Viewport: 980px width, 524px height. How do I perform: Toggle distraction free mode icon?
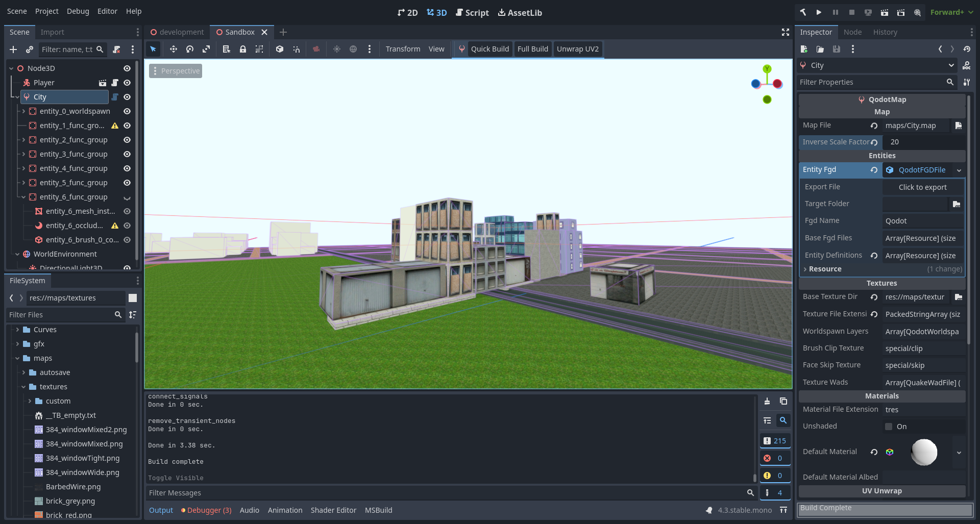click(785, 32)
